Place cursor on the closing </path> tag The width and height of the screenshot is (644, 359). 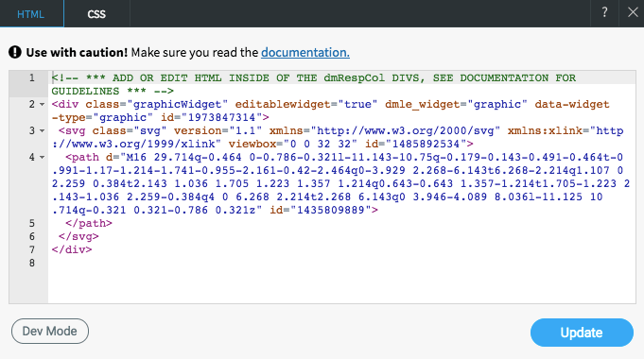pyautogui.click(x=89, y=223)
